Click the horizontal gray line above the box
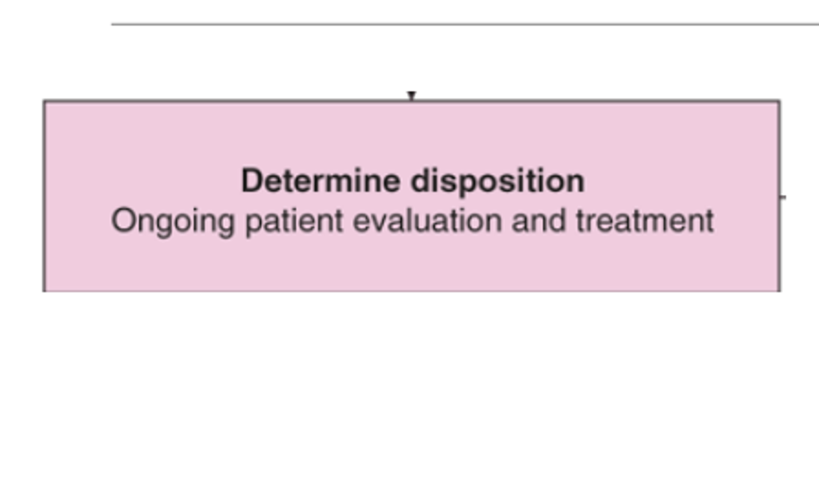Screen dimensions: 819x504 pos(465,24)
